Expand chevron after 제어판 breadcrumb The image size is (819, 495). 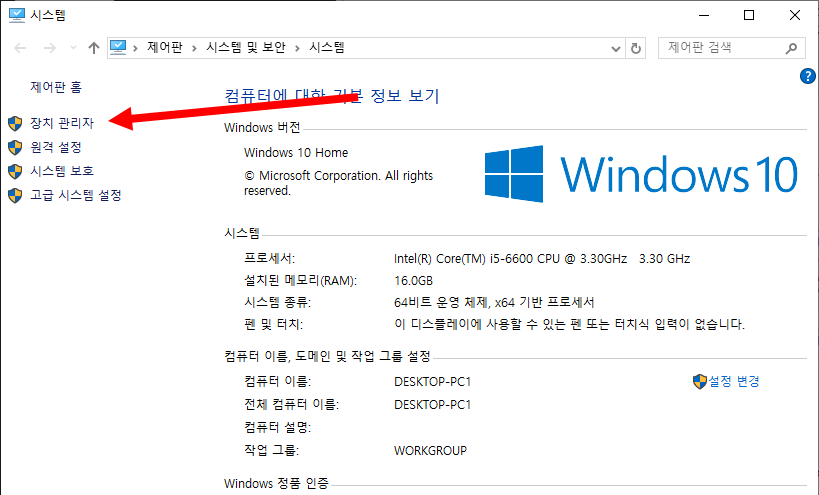coord(194,49)
